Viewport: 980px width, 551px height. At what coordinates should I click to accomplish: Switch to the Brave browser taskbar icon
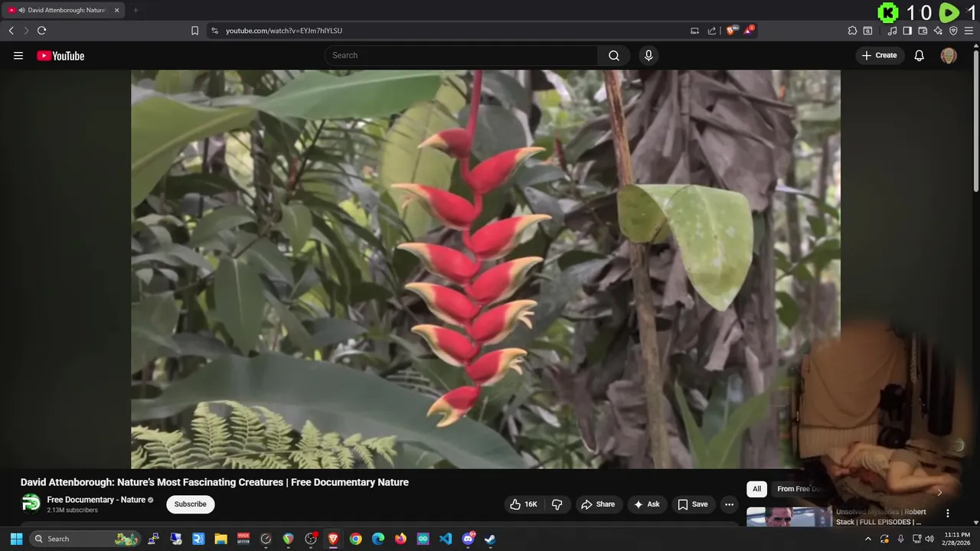pos(333,539)
